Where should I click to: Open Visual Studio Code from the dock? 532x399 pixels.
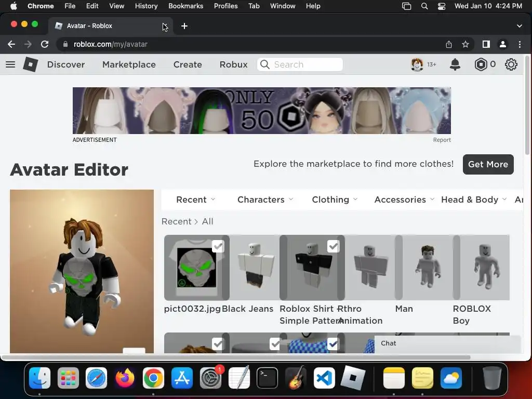(324, 378)
